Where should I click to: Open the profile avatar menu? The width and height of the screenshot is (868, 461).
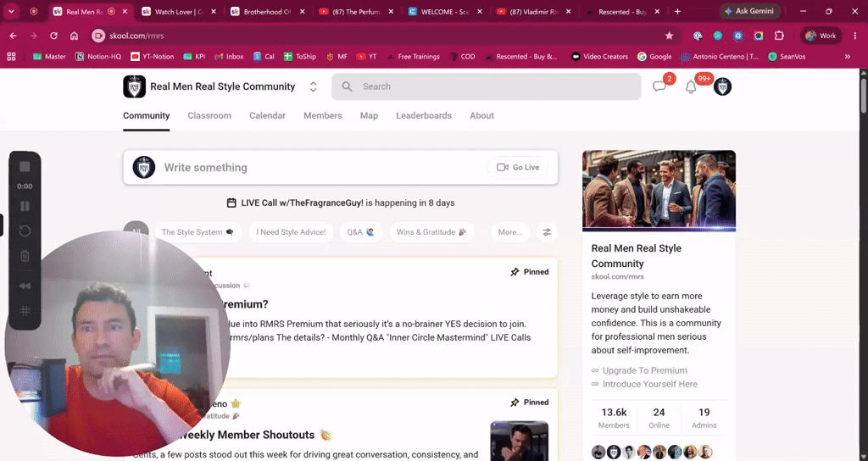722,87
